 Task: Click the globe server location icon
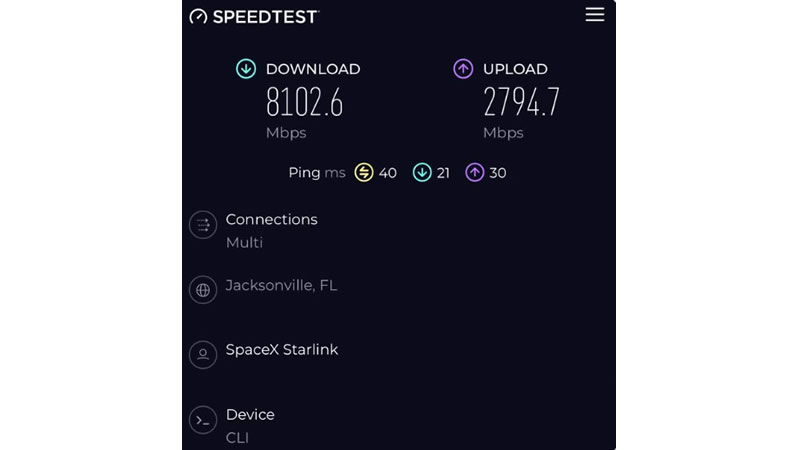[203, 290]
